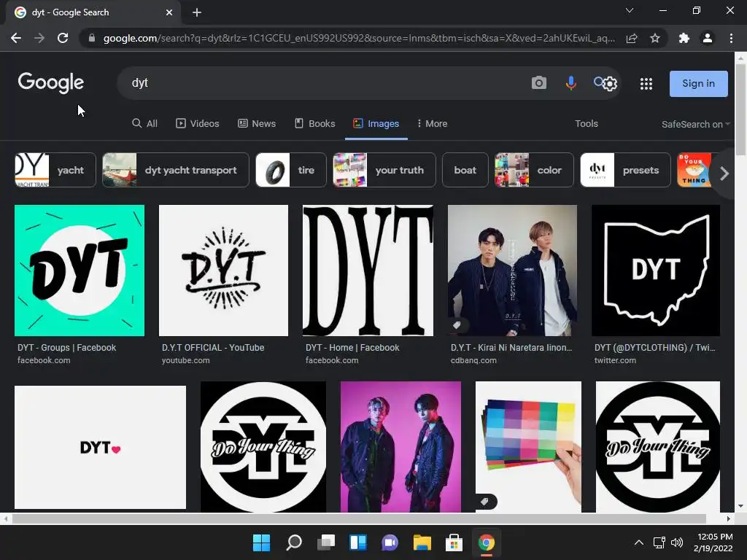Open taskbar Search
This screenshot has width=747, height=560.
(293, 542)
